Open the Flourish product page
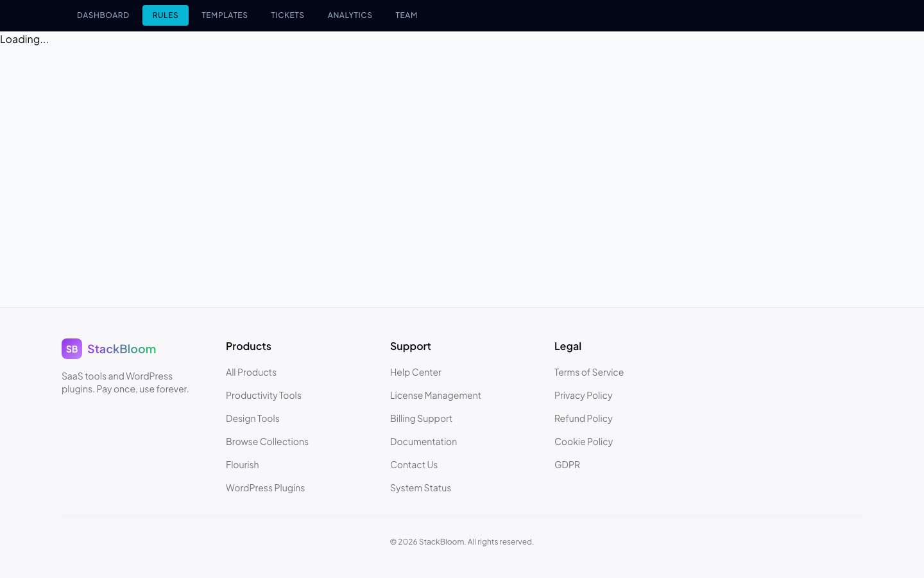 [242, 464]
